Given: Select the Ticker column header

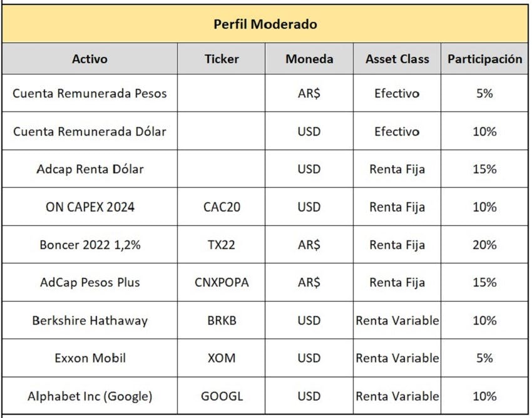Looking at the screenshot, I should pos(221,59).
